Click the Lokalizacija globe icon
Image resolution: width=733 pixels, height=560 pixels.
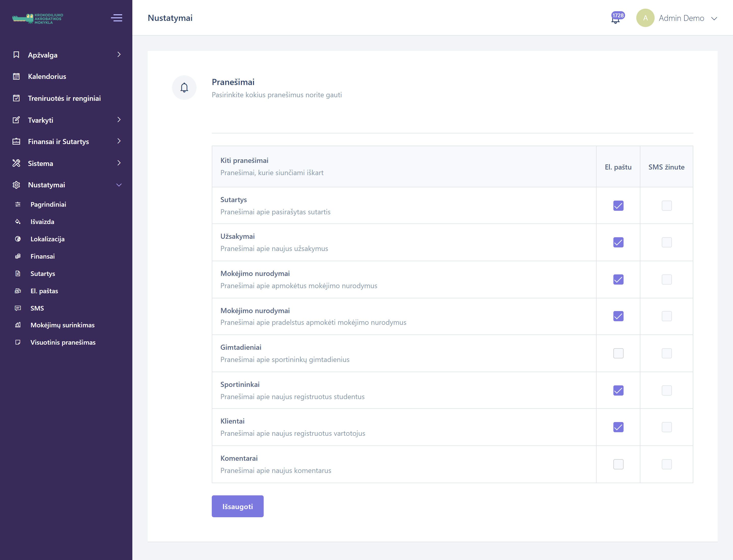coord(18,239)
